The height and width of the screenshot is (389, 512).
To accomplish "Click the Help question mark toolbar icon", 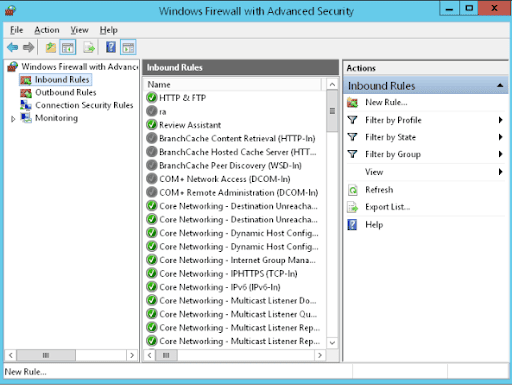I will pos(111,47).
